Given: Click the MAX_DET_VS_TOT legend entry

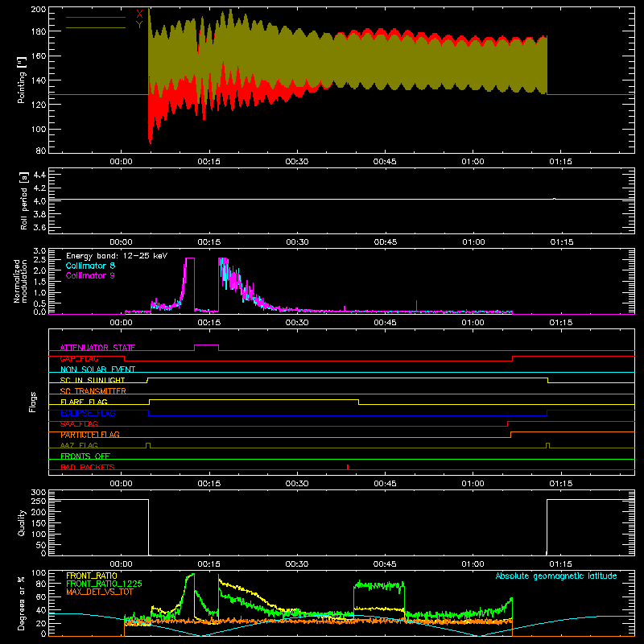Looking at the screenshot, I should coord(99,592).
